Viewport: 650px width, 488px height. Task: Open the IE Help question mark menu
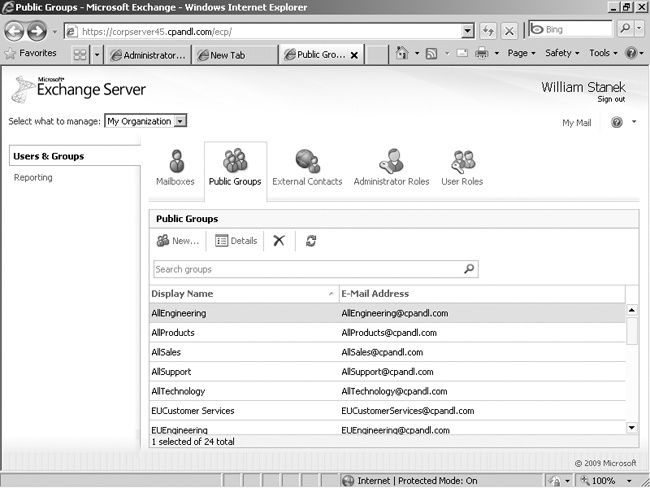tap(634, 53)
